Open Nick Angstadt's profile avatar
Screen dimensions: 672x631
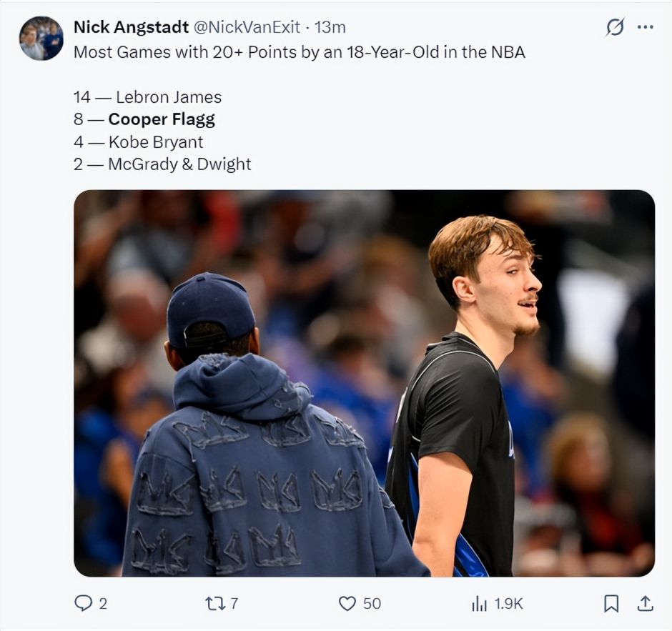point(41,39)
